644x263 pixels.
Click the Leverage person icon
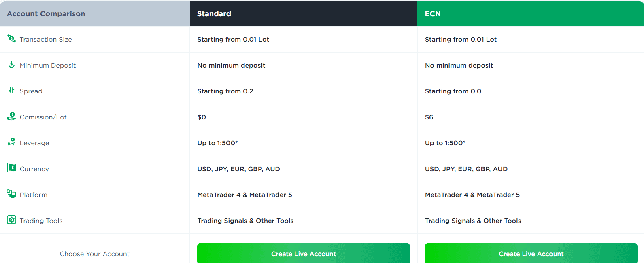[x=11, y=143]
